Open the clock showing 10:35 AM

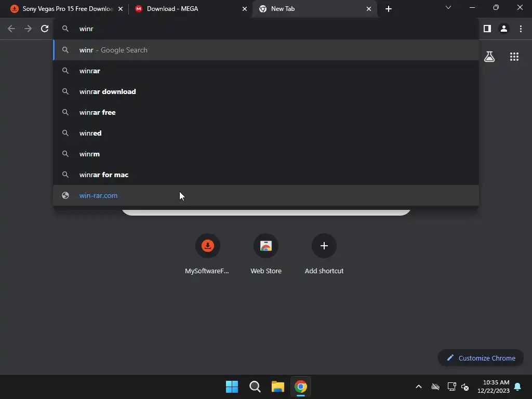[x=494, y=387]
